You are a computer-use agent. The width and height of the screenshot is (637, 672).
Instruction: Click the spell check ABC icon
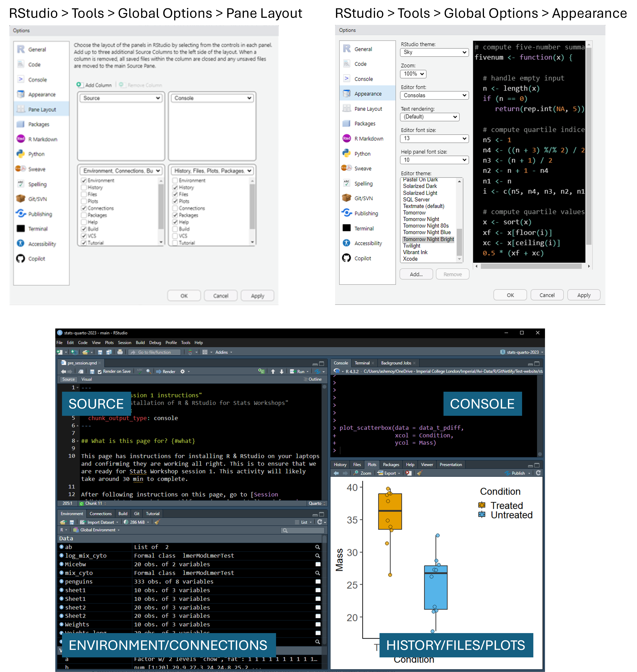point(140,371)
